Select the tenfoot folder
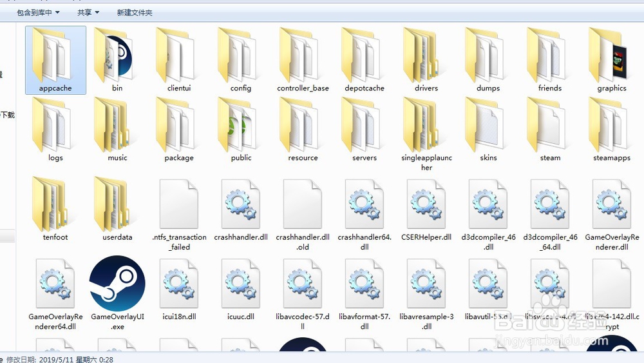Screen dimensions: 644x363 coord(55,209)
